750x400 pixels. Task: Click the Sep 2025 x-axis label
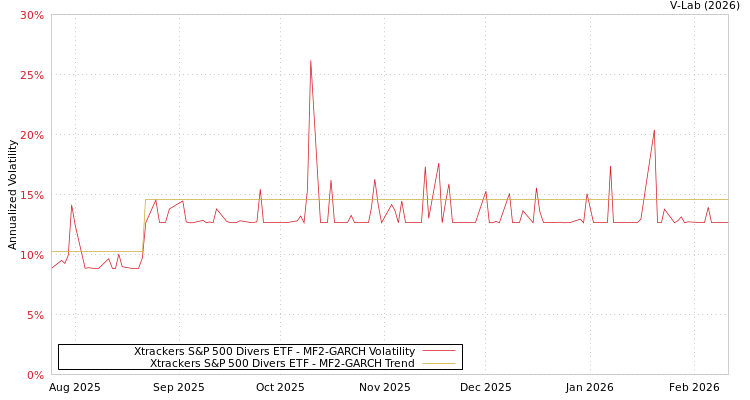[179, 388]
